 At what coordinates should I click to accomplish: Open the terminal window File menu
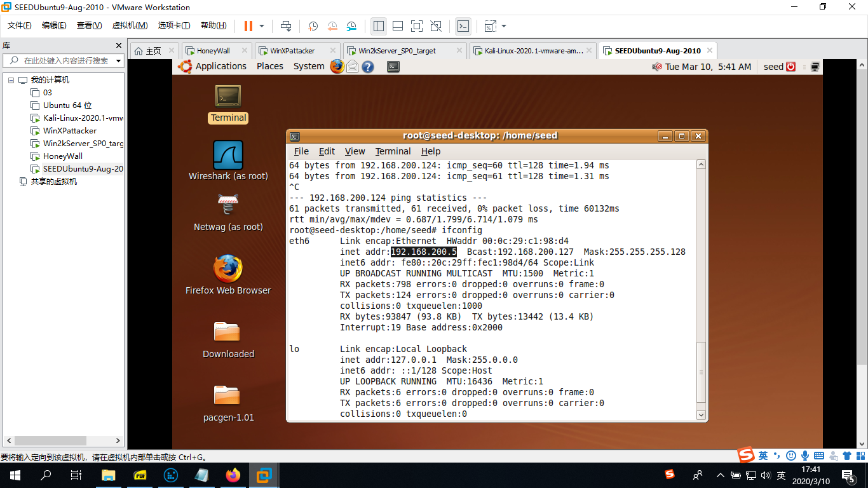301,151
